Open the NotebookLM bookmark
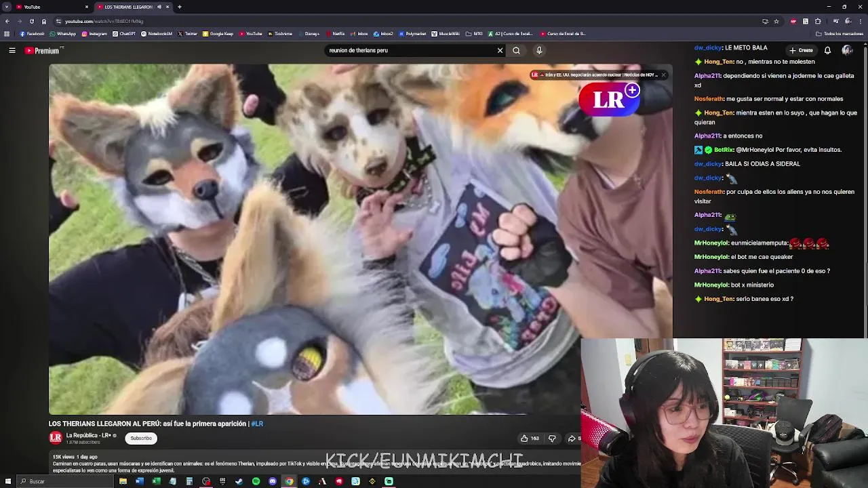The height and width of the screenshot is (488, 868). point(157,34)
